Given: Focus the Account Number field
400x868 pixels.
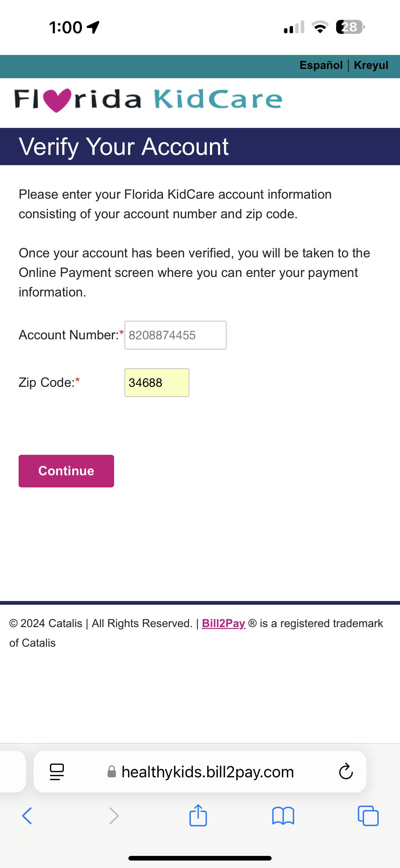Looking at the screenshot, I should click(x=175, y=335).
